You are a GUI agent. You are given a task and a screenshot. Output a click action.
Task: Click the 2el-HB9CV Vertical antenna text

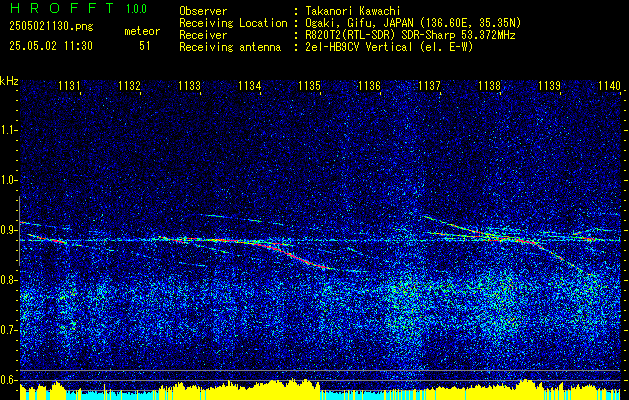point(390,47)
